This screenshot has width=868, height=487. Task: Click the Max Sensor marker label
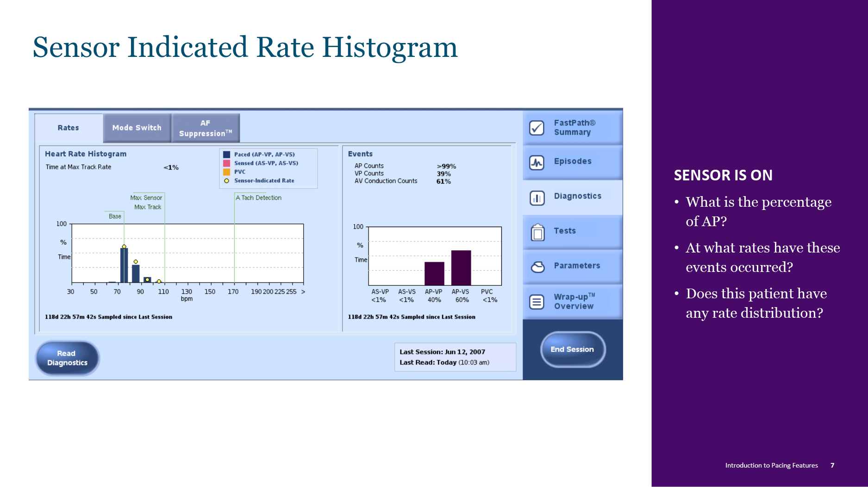click(146, 197)
